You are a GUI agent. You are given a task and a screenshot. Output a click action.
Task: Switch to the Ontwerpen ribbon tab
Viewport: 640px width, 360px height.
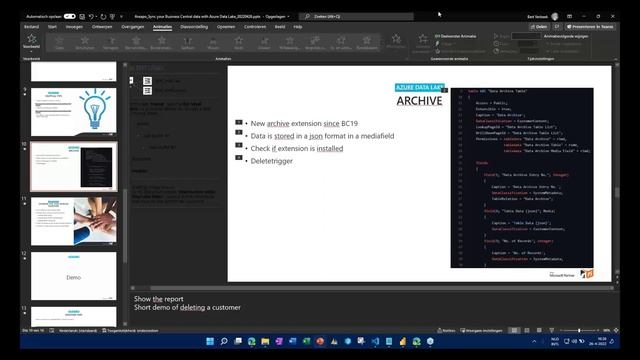(102, 27)
